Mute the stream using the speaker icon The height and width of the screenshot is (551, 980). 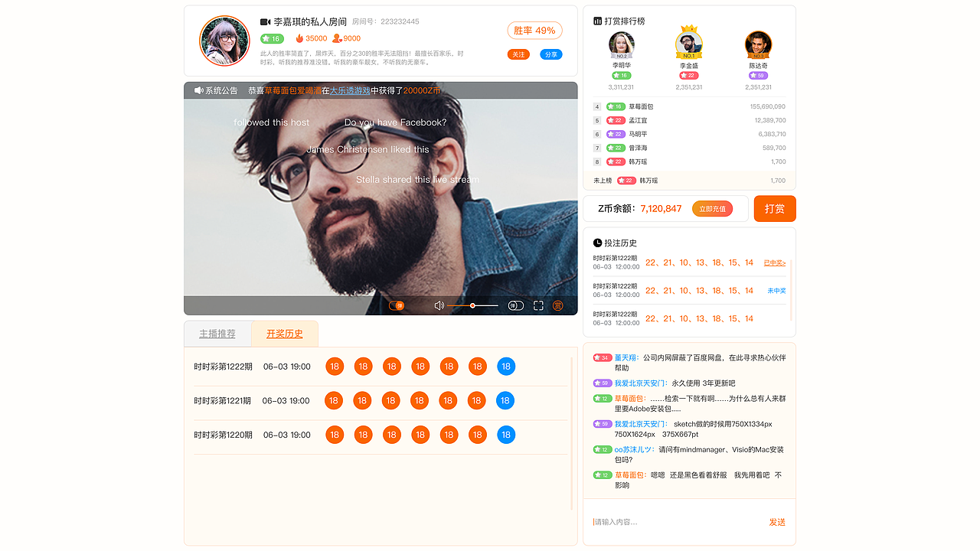point(439,305)
